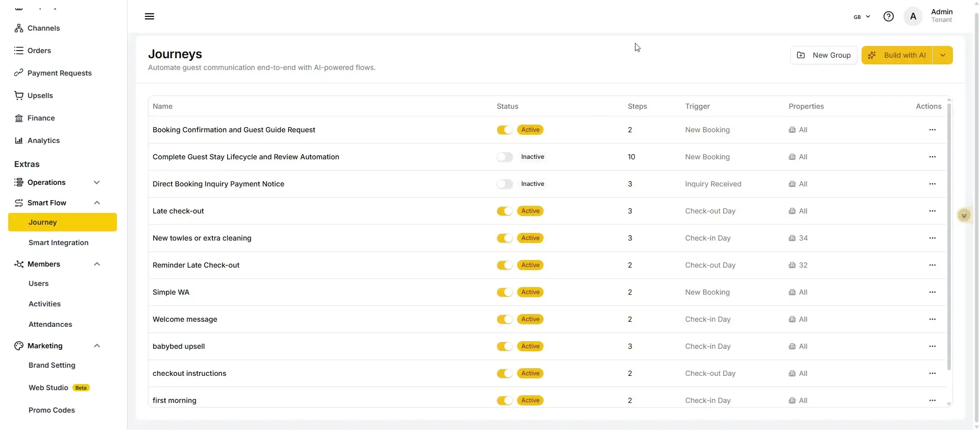Image resolution: width=980 pixels, height=430 pixels.
Task: Go to Payment Requests page
Action: tap(60, 73)
